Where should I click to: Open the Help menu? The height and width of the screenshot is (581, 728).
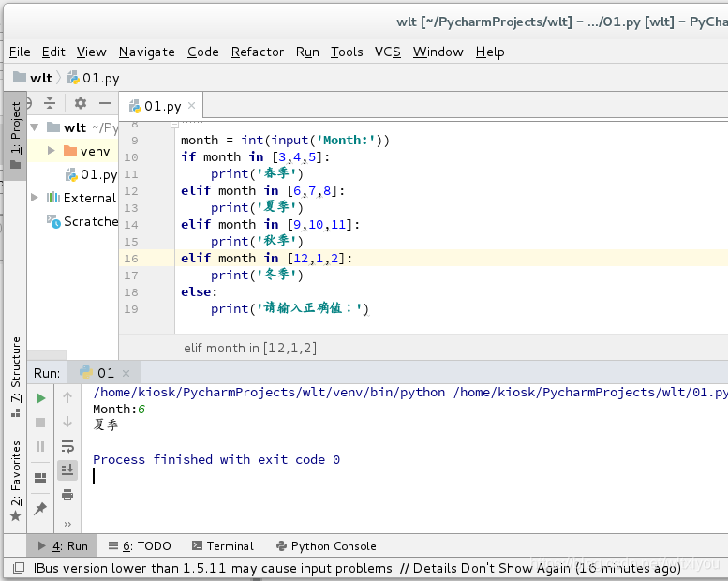[490, 52]
